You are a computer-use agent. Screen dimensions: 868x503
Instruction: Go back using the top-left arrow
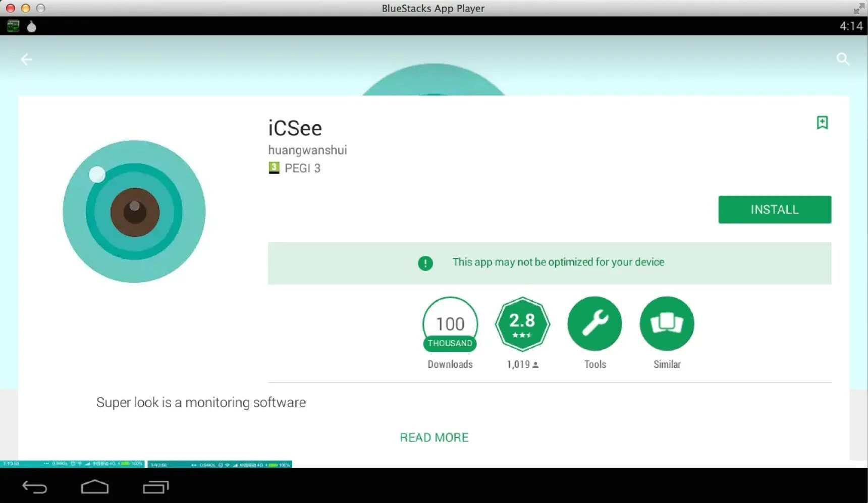pos(26,60)
